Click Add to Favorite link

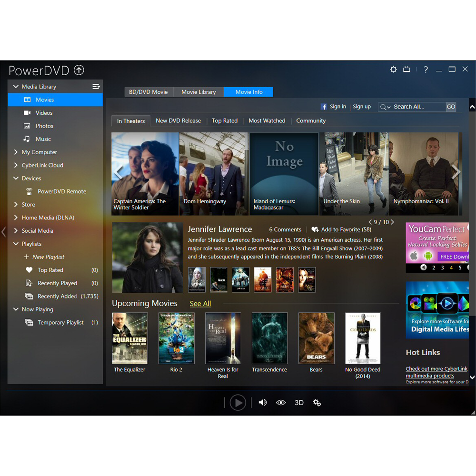tap(341, 229)
